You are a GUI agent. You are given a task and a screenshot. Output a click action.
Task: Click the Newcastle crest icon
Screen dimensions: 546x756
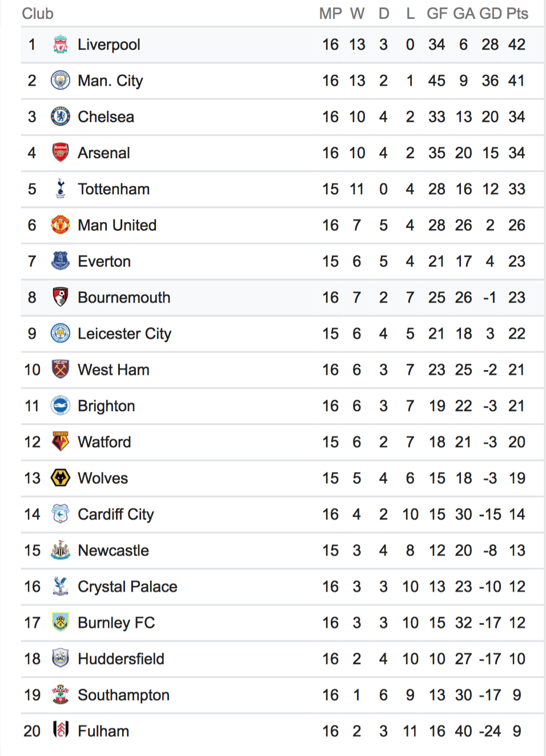click(61, 550)
